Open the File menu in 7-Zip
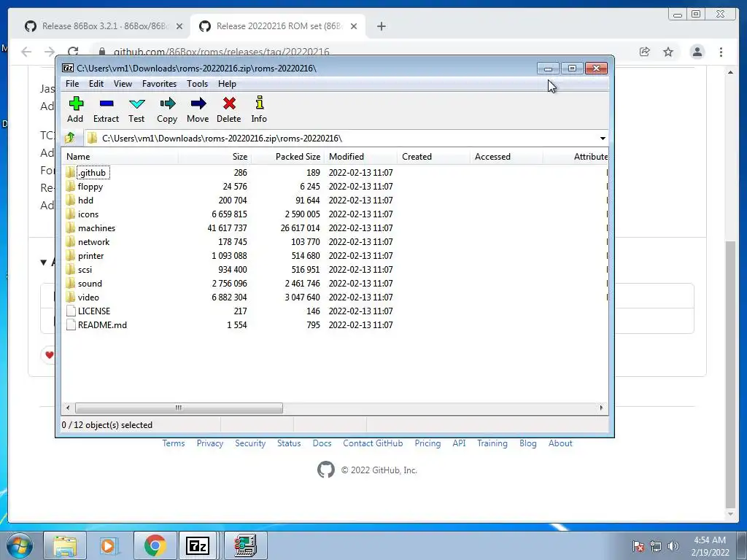Viewport: 747px width, 560px height. point(72,84)
